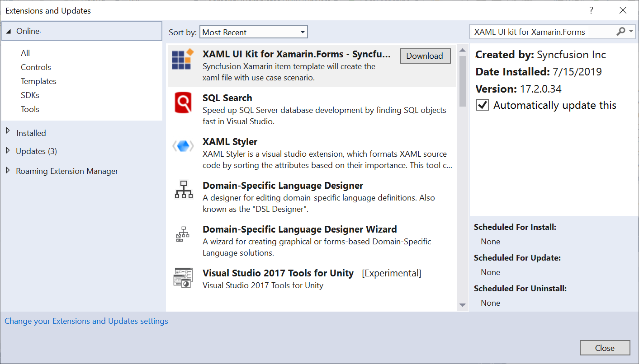Click the Domain-Specific Language Designer icon

point(183,190)
